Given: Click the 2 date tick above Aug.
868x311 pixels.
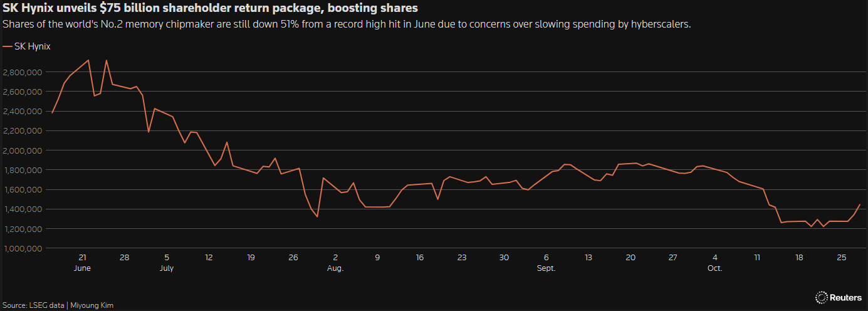Looking at the screenshot, I should point(335,257).
